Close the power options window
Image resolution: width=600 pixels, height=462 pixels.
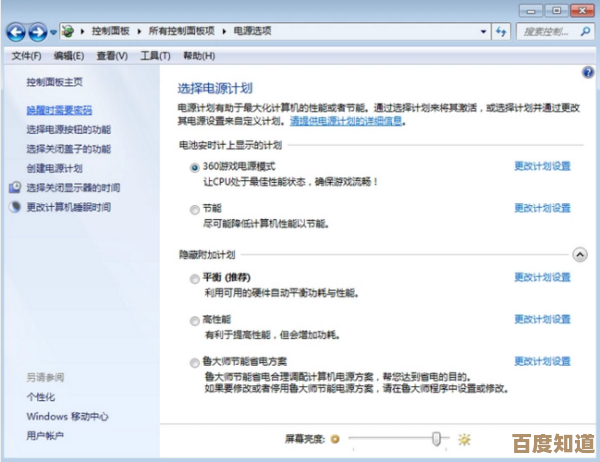(582, 11)
